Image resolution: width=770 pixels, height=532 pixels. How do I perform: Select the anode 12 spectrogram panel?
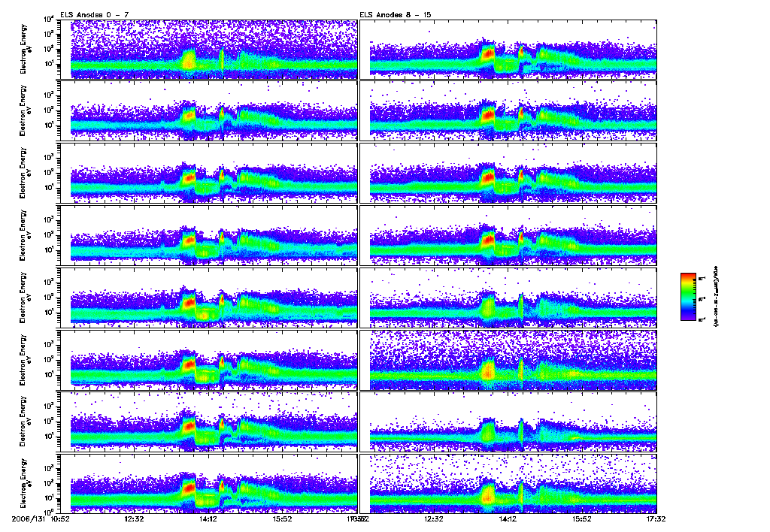point(508,298)
